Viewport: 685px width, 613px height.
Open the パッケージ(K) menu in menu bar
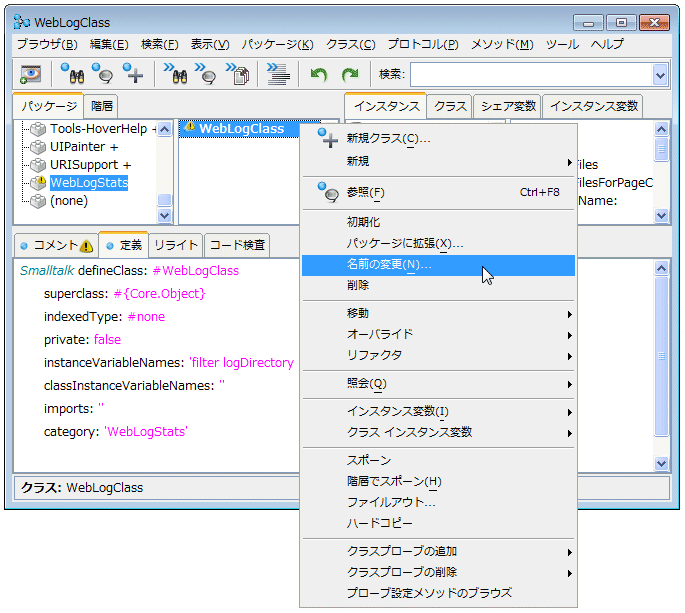(277, 44)
